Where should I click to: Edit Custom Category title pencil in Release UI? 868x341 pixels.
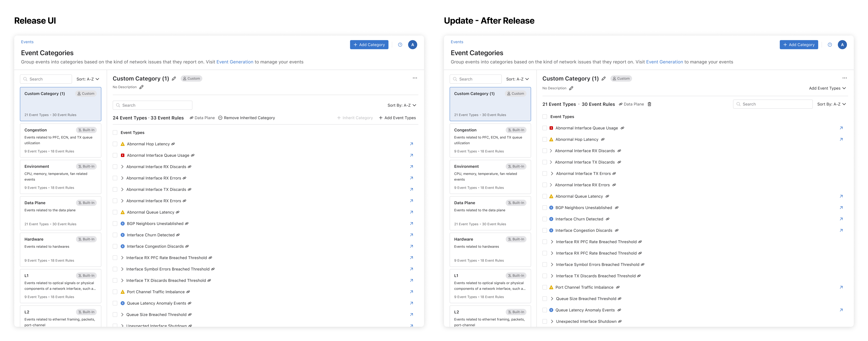point(174,78)
